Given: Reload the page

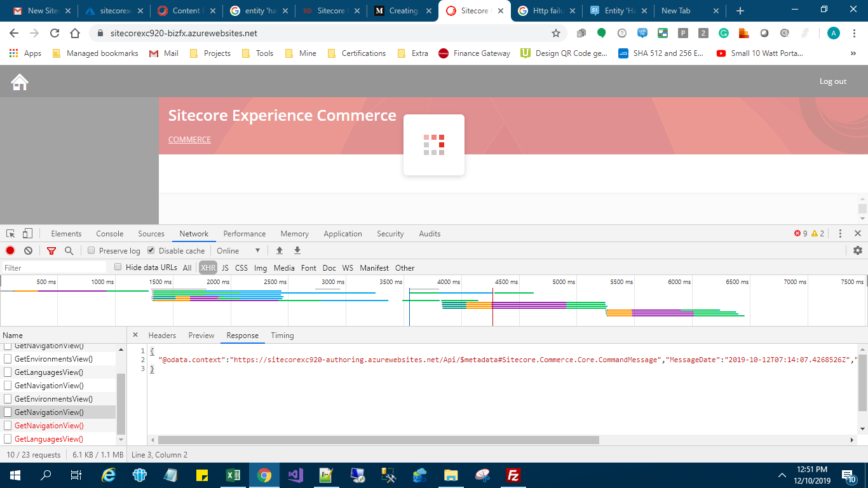Looking at the screenshot, I should (55, 33).
